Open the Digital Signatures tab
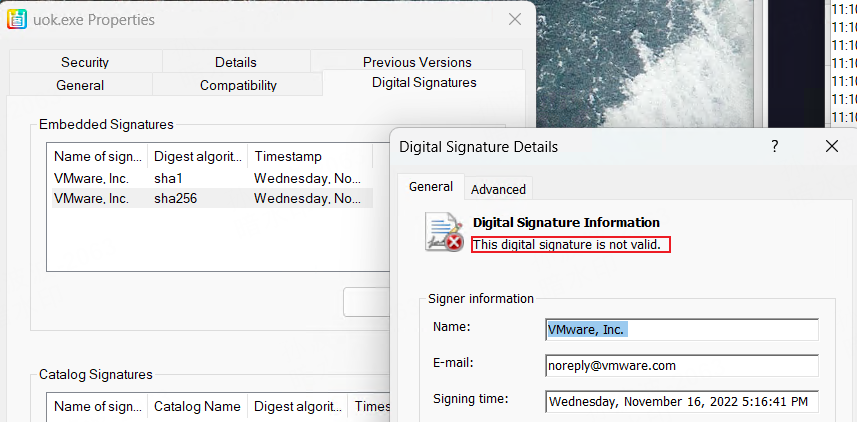 [424, 83]
